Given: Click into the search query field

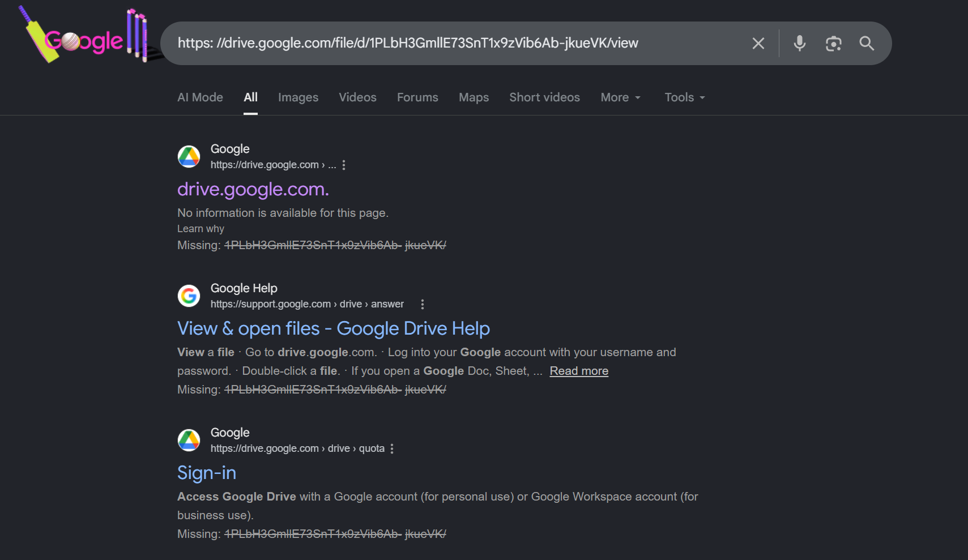Looking at the screenshot, I should coord(453,43).
